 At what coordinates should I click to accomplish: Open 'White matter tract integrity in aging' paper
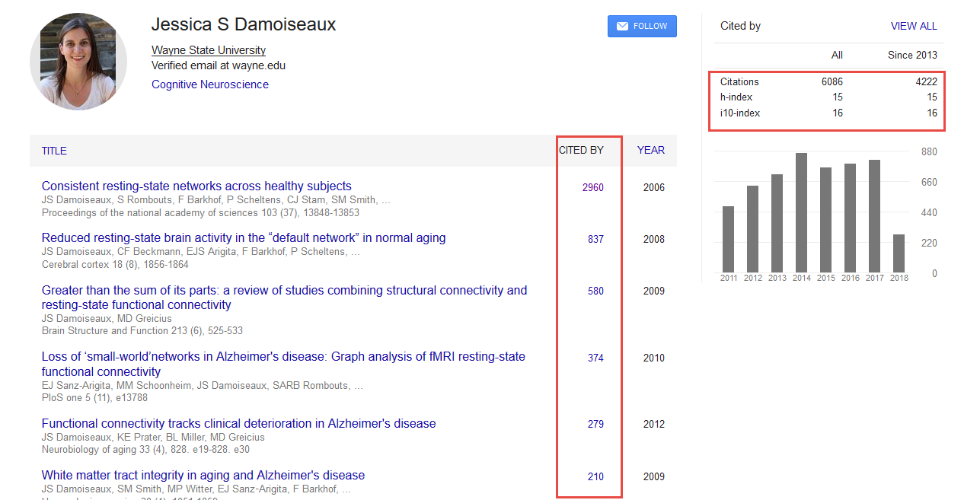[x=203, y=475]
